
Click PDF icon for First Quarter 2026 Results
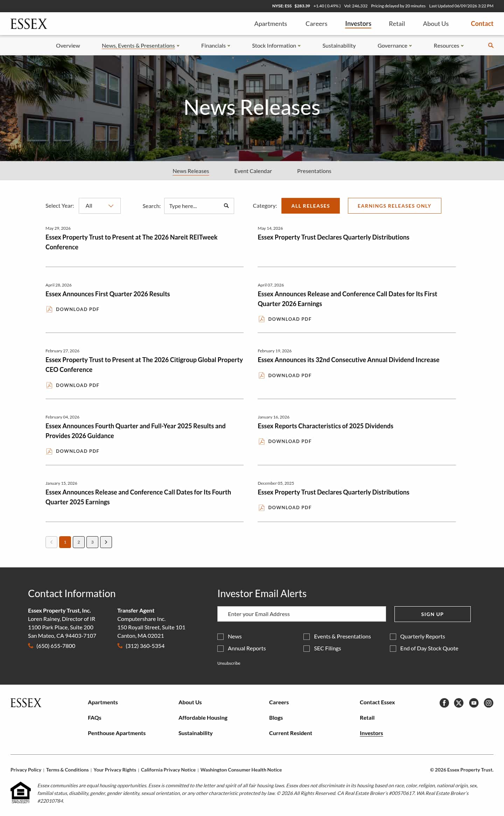pyautogui.click(x=49, y=309)
